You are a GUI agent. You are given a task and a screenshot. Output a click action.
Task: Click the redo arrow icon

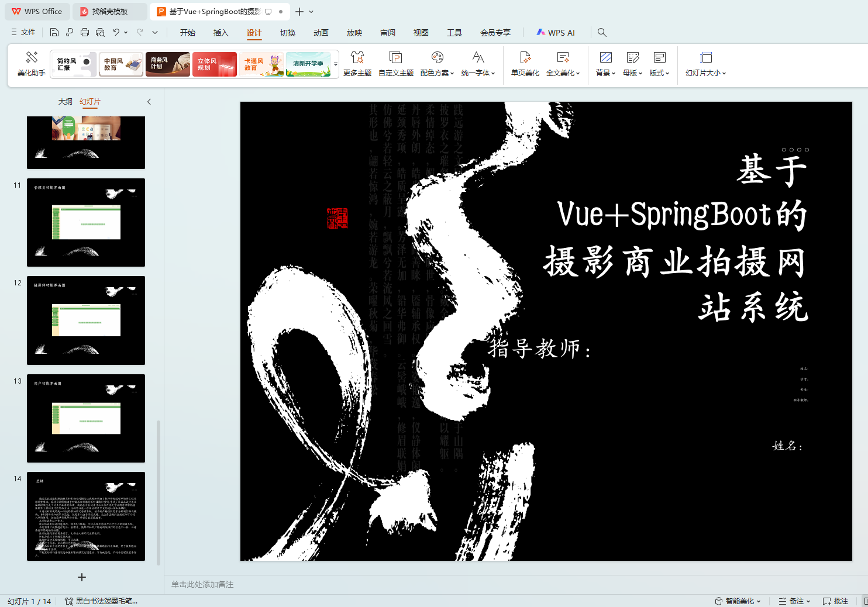pos(140,33)
